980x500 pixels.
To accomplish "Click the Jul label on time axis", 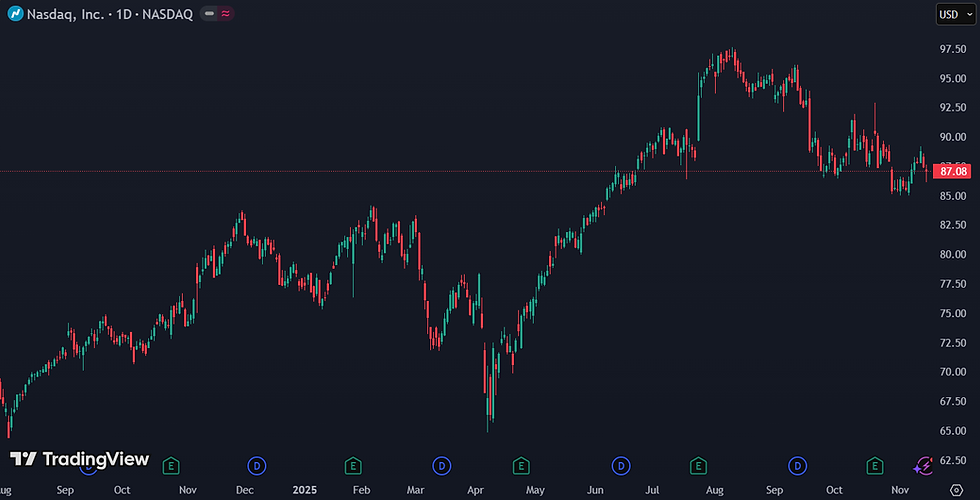I will (x=654, y=489).
